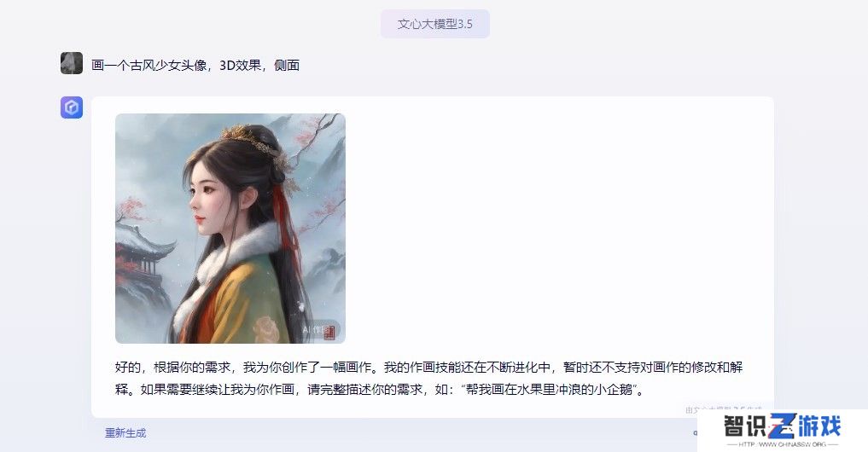The image size is (868, 452).
Task: Click the user prompt 画一个古风少女头像
Action: 149,66
